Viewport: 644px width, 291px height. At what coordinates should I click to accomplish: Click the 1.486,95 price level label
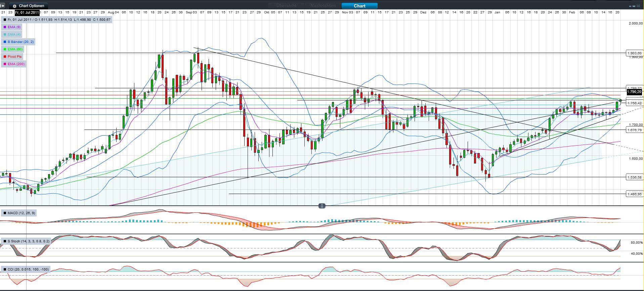pyautogui.click(x=634, y=194)
